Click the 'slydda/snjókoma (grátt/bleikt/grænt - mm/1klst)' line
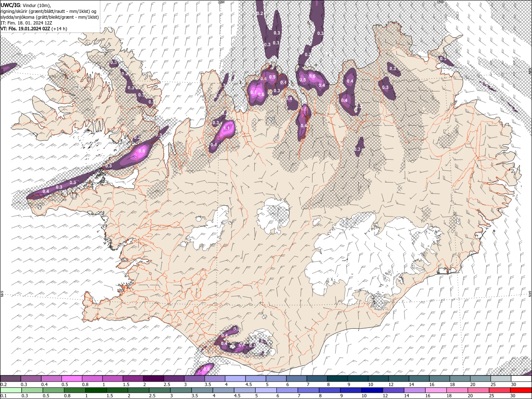532x399 pixels. click(x=50, y=17)
